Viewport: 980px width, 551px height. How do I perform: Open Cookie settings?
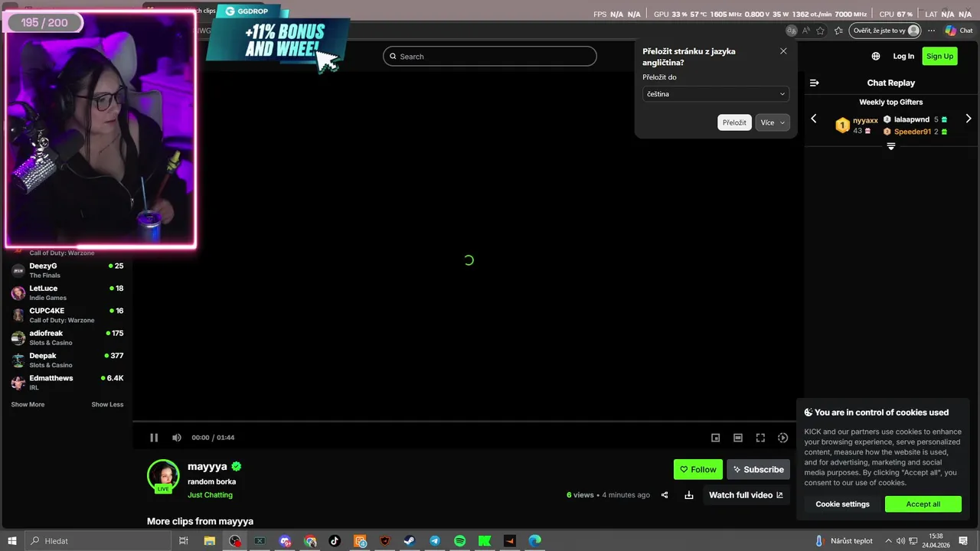(842, 504)
